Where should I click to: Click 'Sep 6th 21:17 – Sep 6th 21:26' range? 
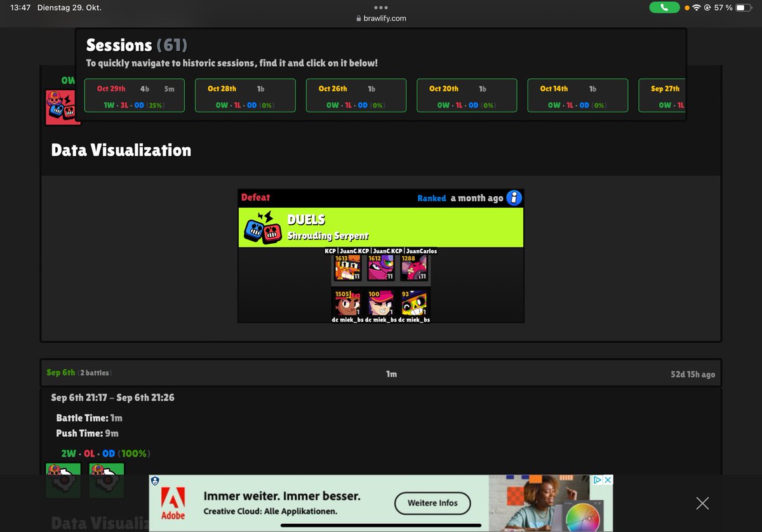coord(113,397)
